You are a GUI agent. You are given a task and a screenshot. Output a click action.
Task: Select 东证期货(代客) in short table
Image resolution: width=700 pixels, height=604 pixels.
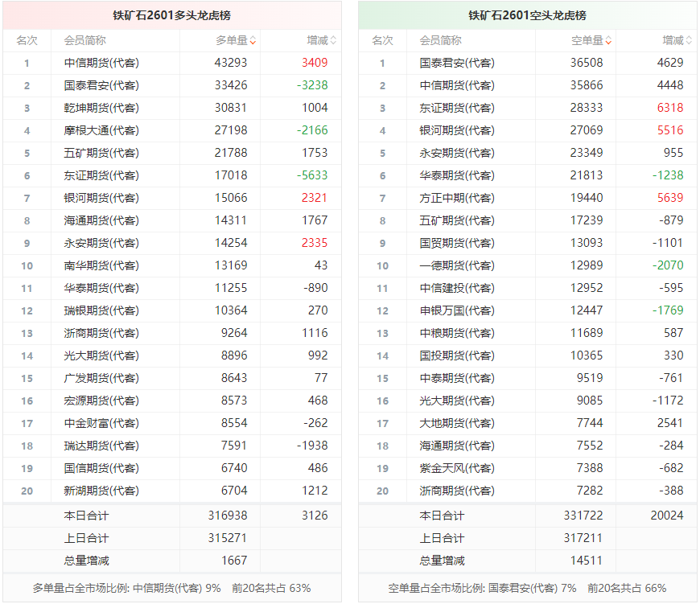(457, 108)
